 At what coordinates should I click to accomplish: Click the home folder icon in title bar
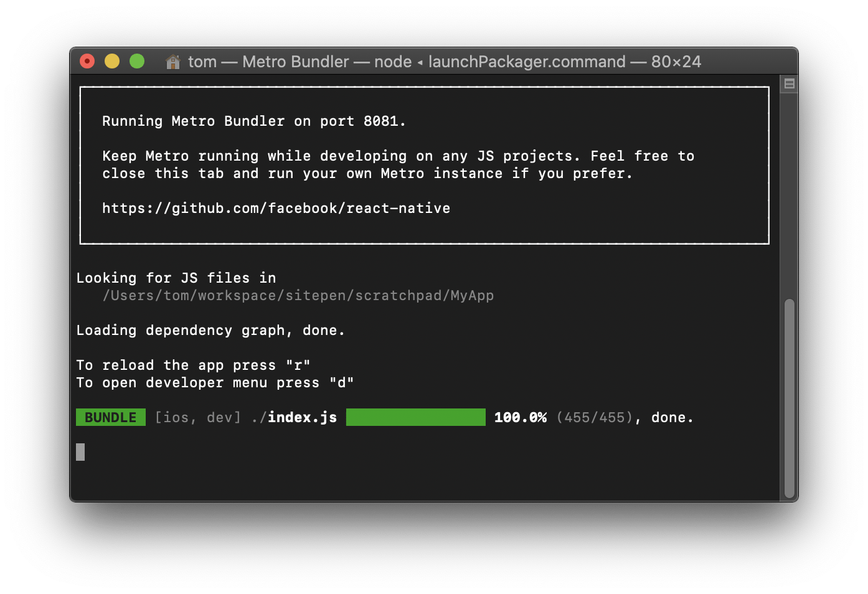pyautogui.click(x=172, y=62)
